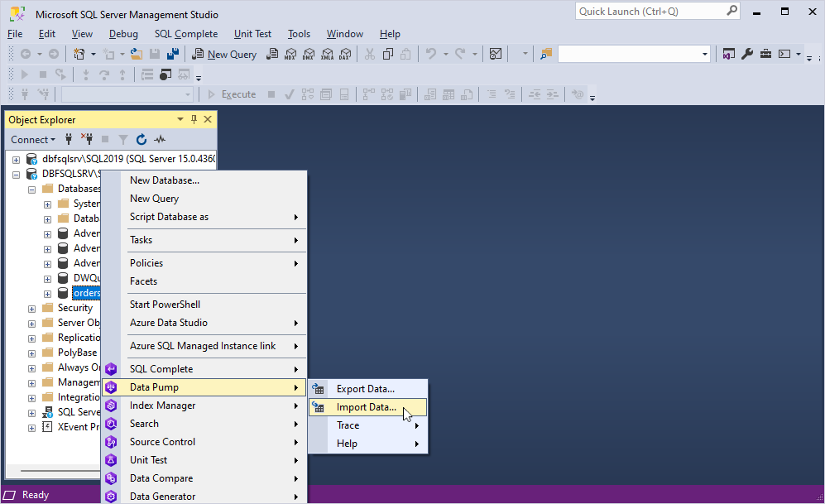Viewport: 825px width, 504px height.
Task: Click the Filter icon in Object Explorer
Action: click(123, 139)
